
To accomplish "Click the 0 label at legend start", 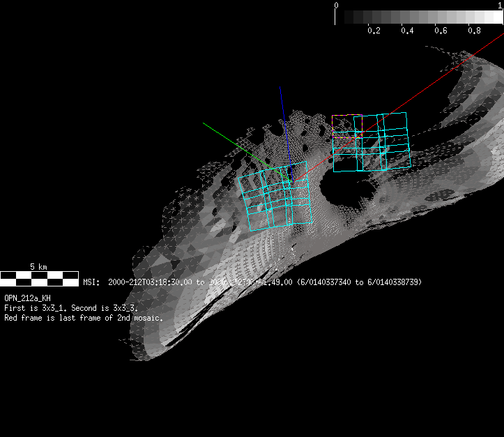I will 336,5.
